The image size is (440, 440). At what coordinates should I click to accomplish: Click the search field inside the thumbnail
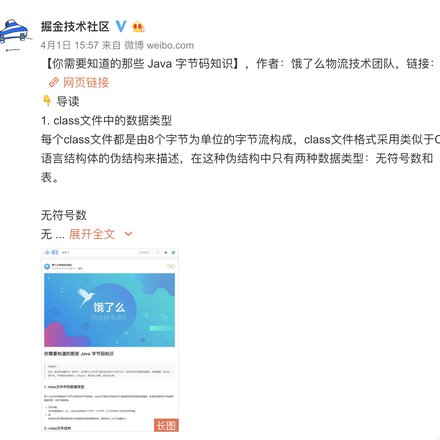click(x=149, y=252)
